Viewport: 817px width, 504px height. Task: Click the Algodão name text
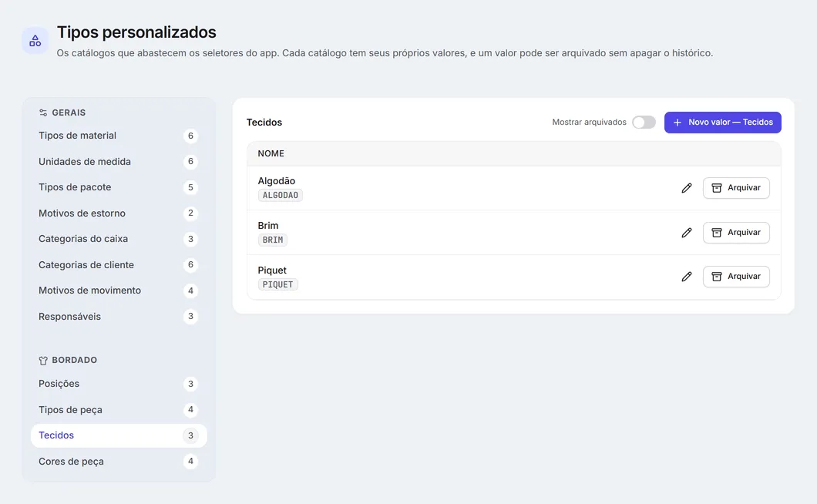click(276, 181)
